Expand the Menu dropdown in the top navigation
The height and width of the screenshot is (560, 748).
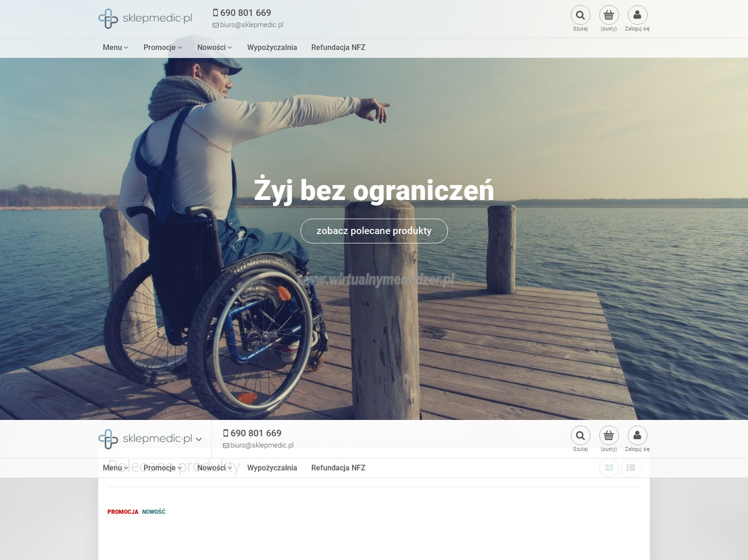(x=115, y=47)
